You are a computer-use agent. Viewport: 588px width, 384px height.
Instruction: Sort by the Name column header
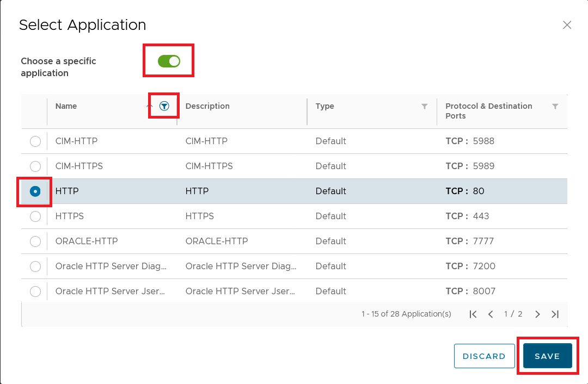66,107
